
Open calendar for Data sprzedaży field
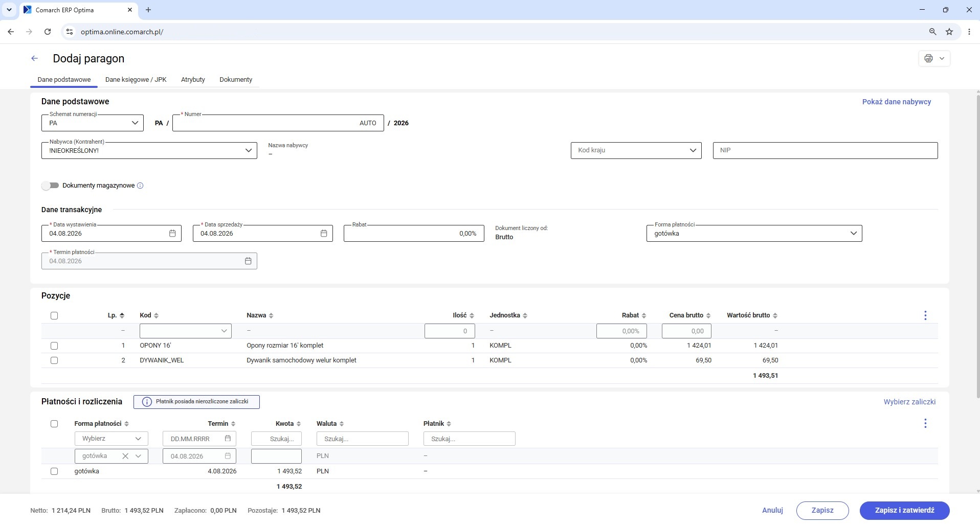pyautogui.click(x=324, y=234)
